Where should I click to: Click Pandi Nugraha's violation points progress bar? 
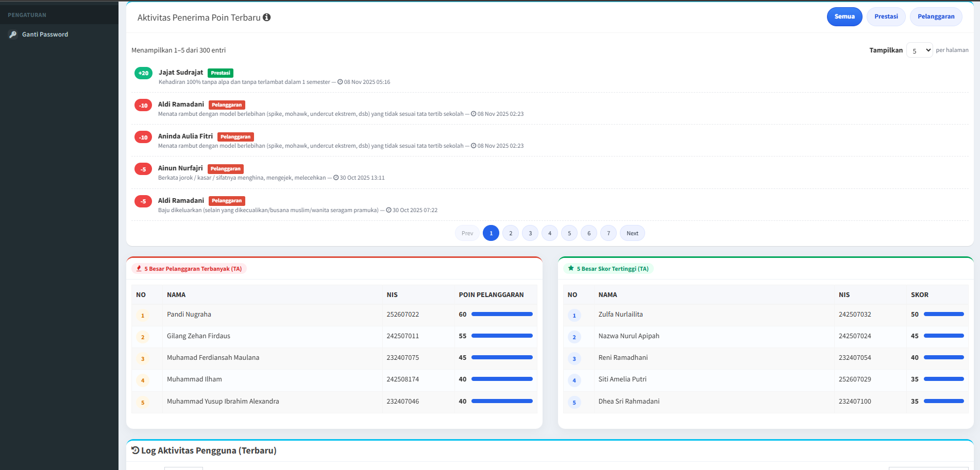502,314
